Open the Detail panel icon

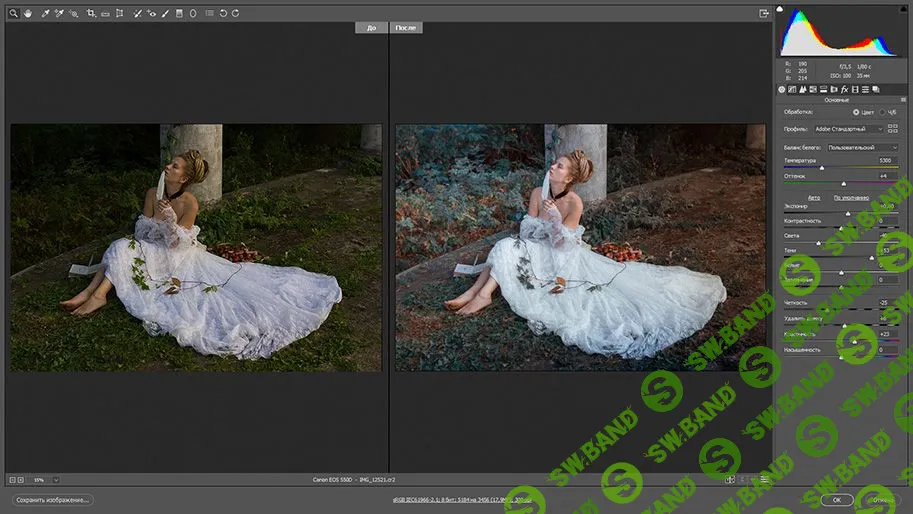(x=803, y=89)
